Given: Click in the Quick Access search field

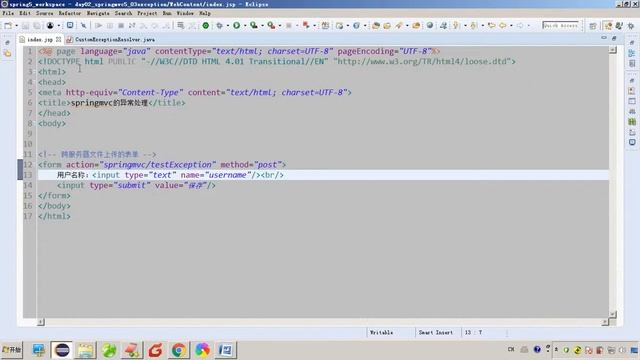Looking at the screenshot, I should click(560, 25).
